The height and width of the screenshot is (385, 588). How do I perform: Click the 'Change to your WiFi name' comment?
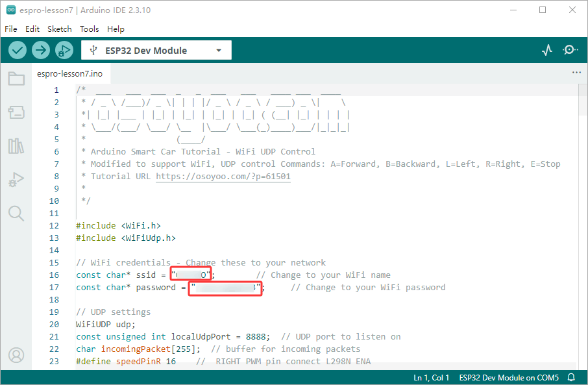(323, 275)
